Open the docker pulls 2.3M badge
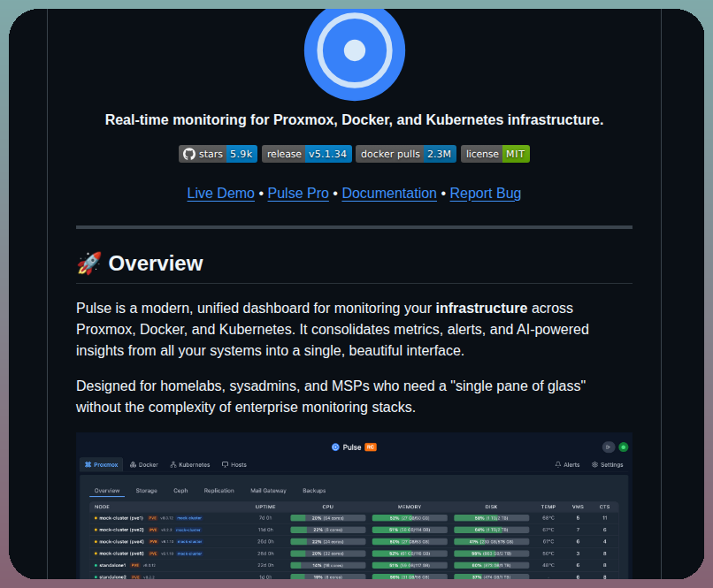 point(406,154)
